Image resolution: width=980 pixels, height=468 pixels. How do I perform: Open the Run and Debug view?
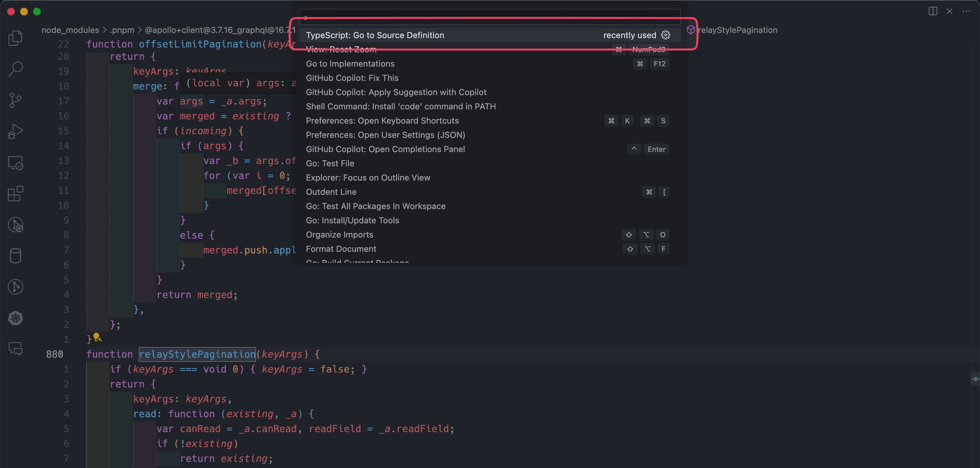pyautogui.click(x=15, y=131)
